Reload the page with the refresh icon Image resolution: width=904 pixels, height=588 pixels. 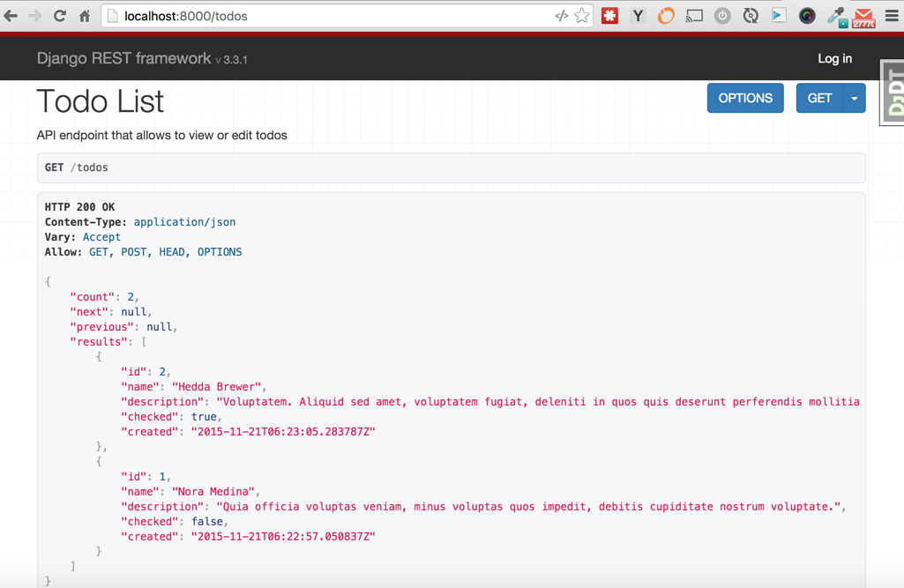coord(59,16)
